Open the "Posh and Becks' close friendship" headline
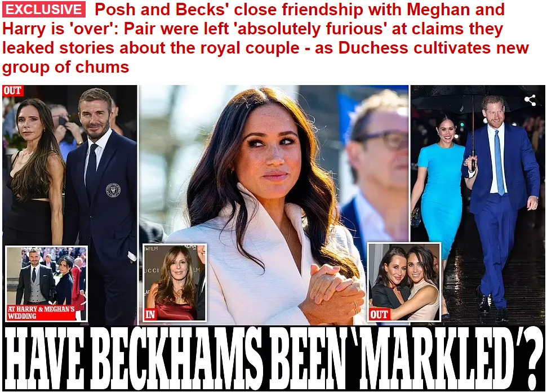 [266, 38]
